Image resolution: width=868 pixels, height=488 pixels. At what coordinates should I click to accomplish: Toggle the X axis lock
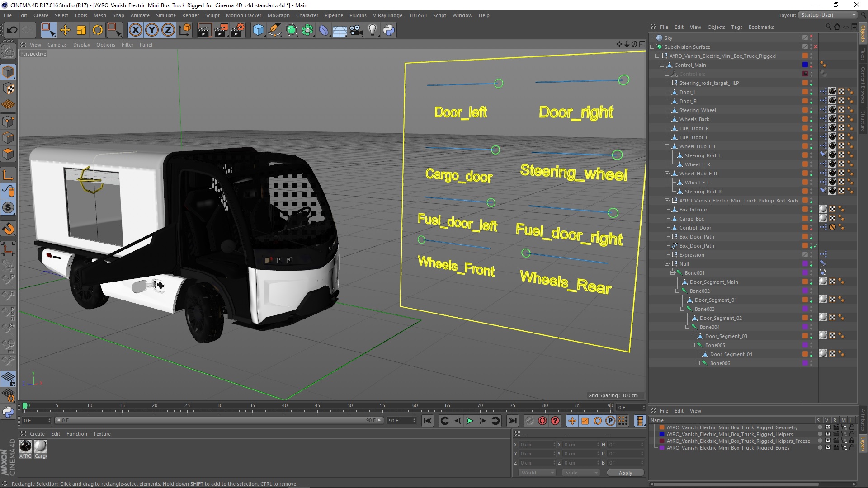[135, 30]
